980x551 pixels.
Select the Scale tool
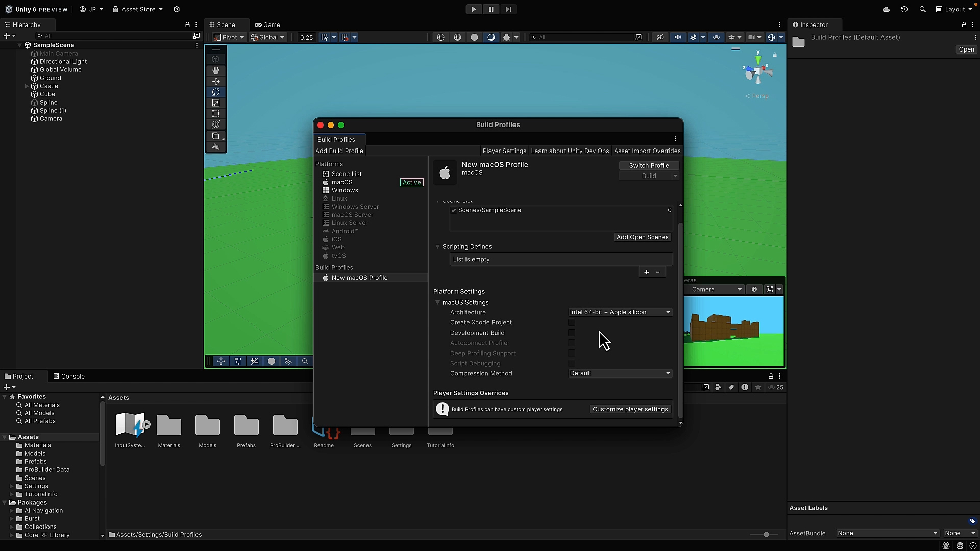pyautogui.click(x=216, y=103)
